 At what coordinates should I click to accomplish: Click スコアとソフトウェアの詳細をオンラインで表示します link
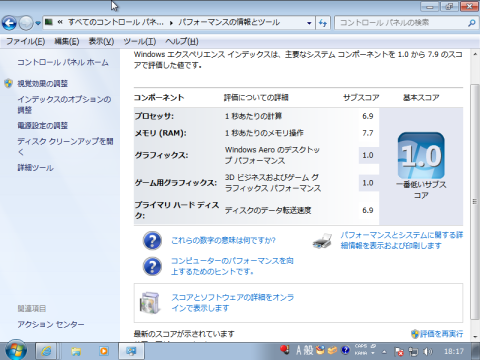click(x=233, y=302)
